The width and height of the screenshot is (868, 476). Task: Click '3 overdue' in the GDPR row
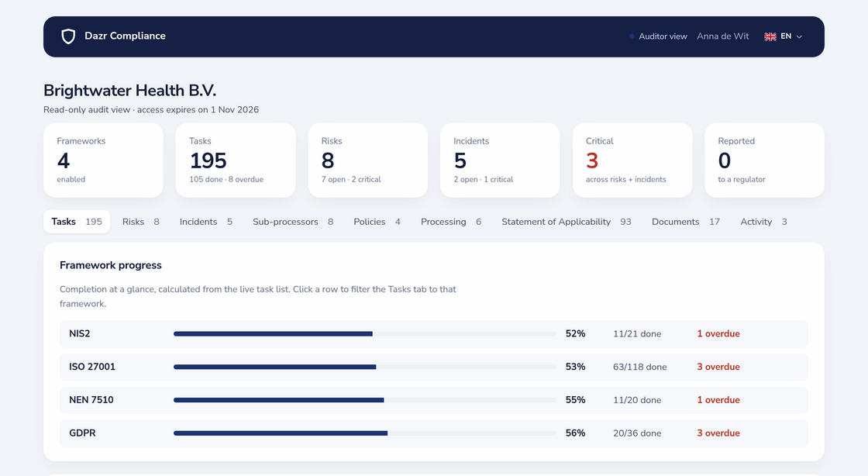[718, 433]
